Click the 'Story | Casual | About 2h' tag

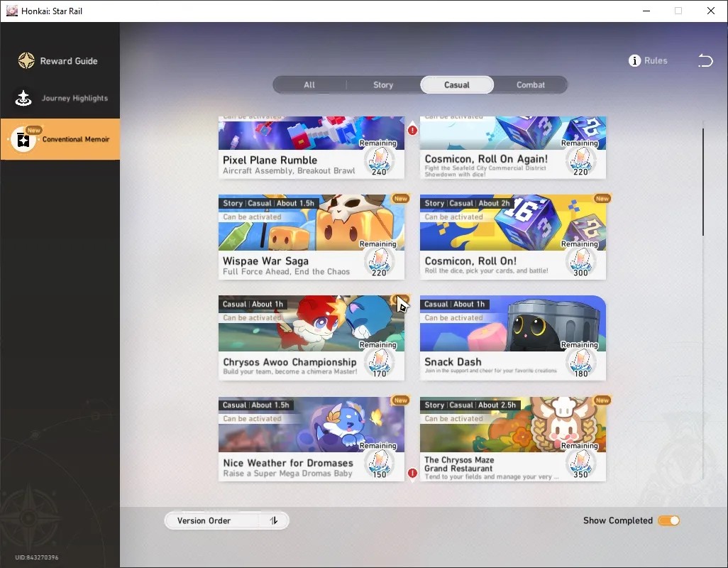point(467,203)
